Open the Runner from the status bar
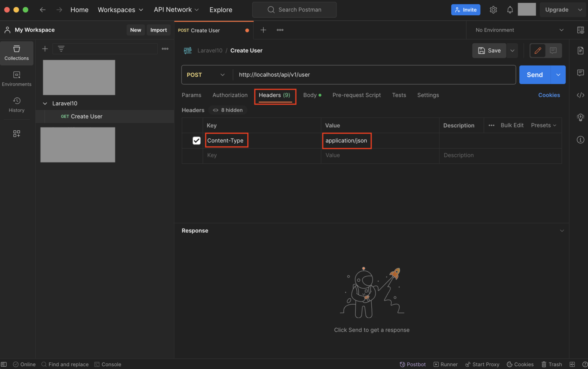The width and height of the screenshot is (588, 369). coord(445,364)
